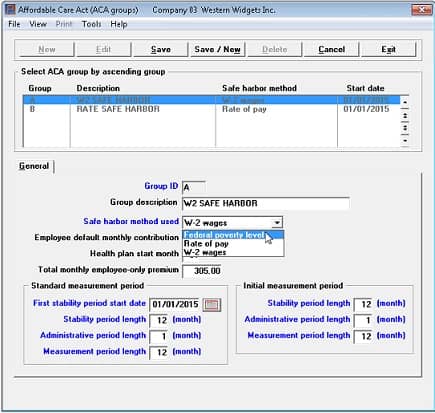
Task: Click the Save button
Action: click(161, 49)
